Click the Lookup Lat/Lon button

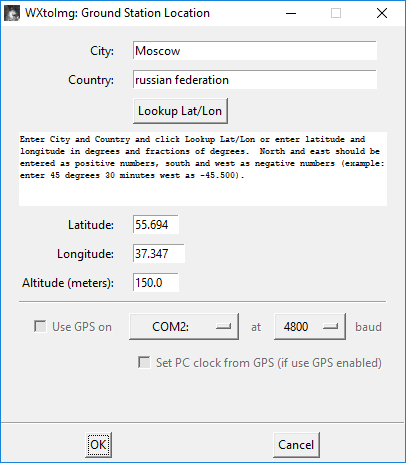tap(180, 111)
